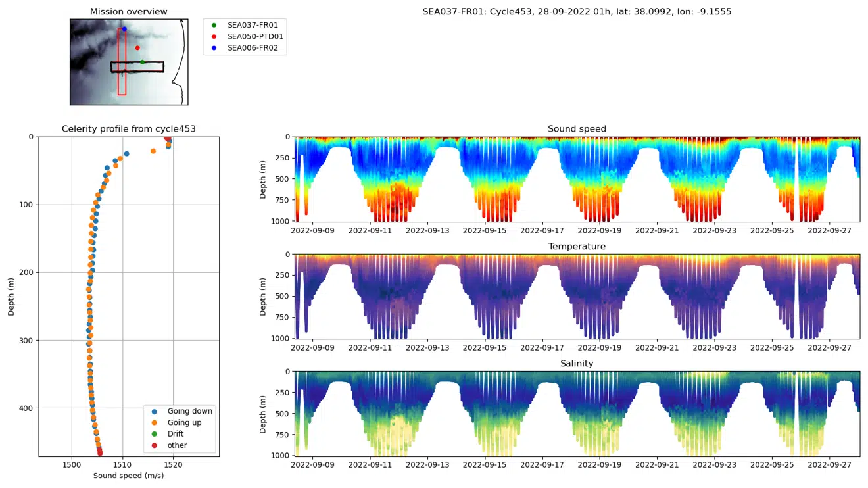Click the 'Celerity profile from cycle453' title
The height and width of the screenshot is (488, 868).
129,129
